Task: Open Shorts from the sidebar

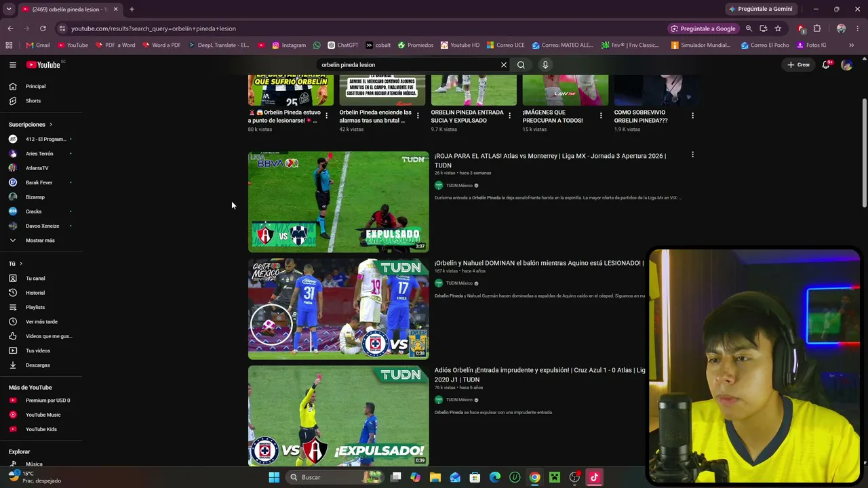Action: point(41,101)
